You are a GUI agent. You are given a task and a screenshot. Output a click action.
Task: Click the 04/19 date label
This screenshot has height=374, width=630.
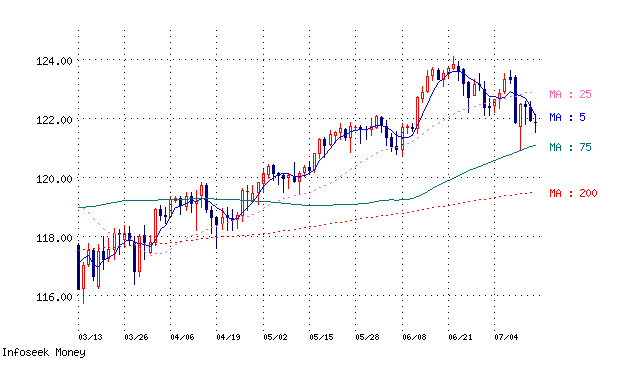tap(228, 337)
